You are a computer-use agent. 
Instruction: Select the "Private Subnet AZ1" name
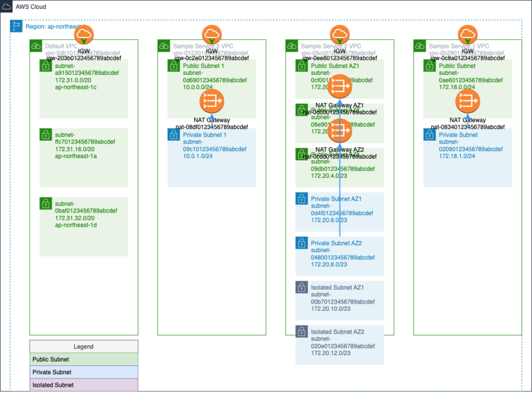[x=336, y=199]
